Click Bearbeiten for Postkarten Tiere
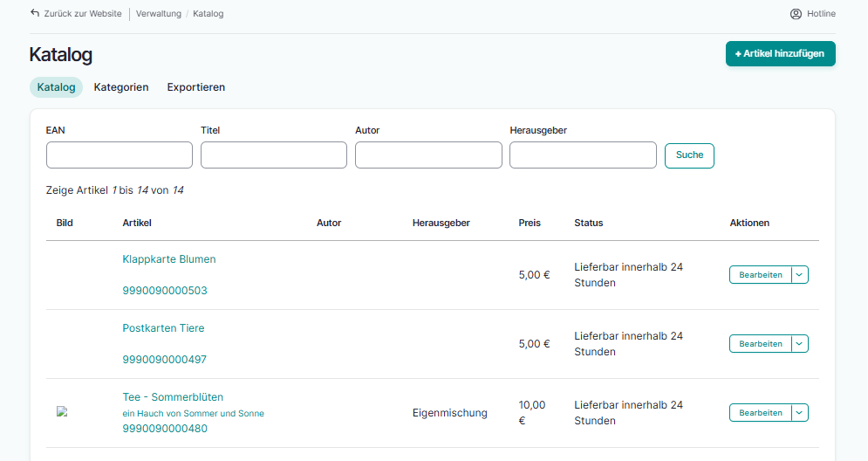 click(x=760, y=344)
